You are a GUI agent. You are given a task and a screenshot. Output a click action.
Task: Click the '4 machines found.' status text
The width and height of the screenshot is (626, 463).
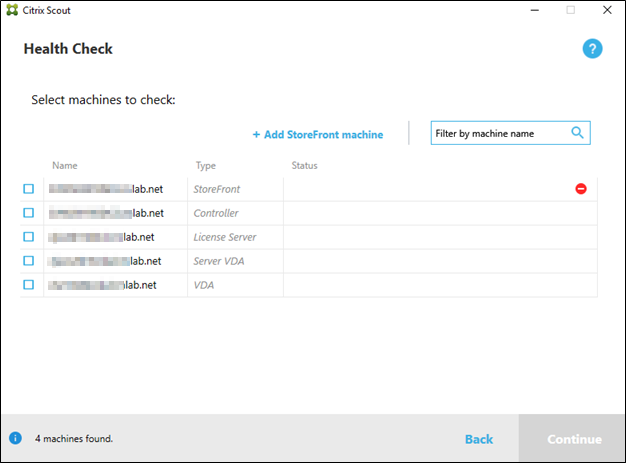point(74,439)
